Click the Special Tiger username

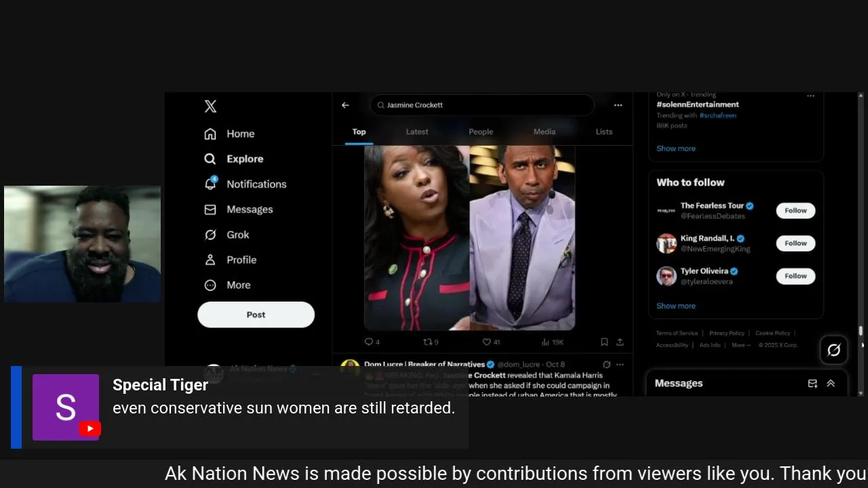[160, 385]
